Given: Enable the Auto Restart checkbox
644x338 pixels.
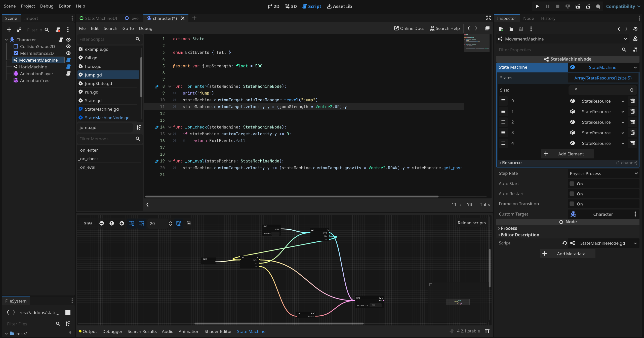Looking at the screenshot, I should 572,194.
